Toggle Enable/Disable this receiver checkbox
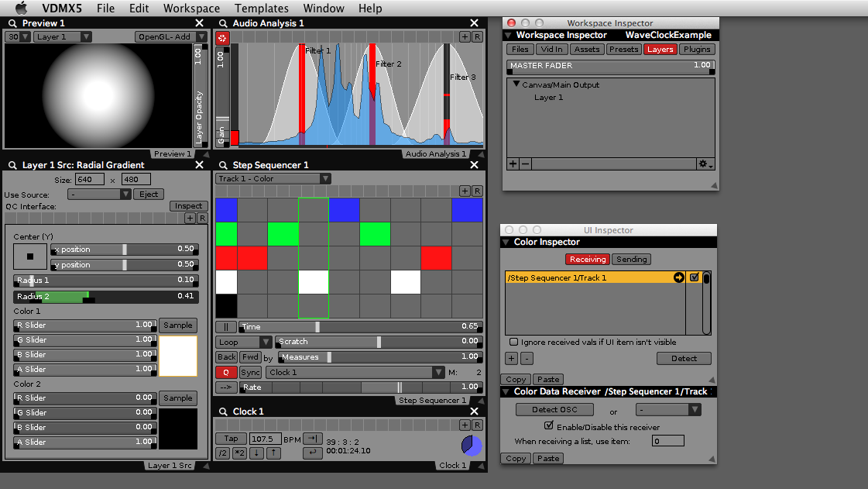Image resolution: width=868 pixels, height=489 pixels. pos(548,426)
